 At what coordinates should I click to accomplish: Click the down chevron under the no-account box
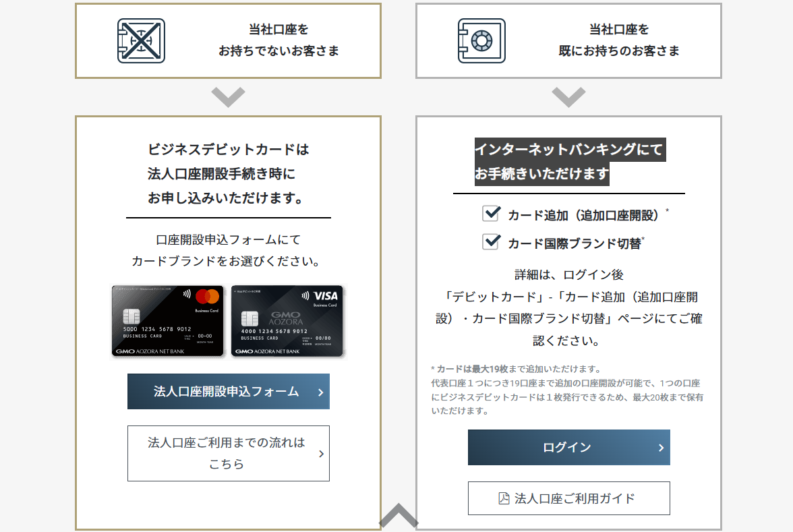[228, 96]
